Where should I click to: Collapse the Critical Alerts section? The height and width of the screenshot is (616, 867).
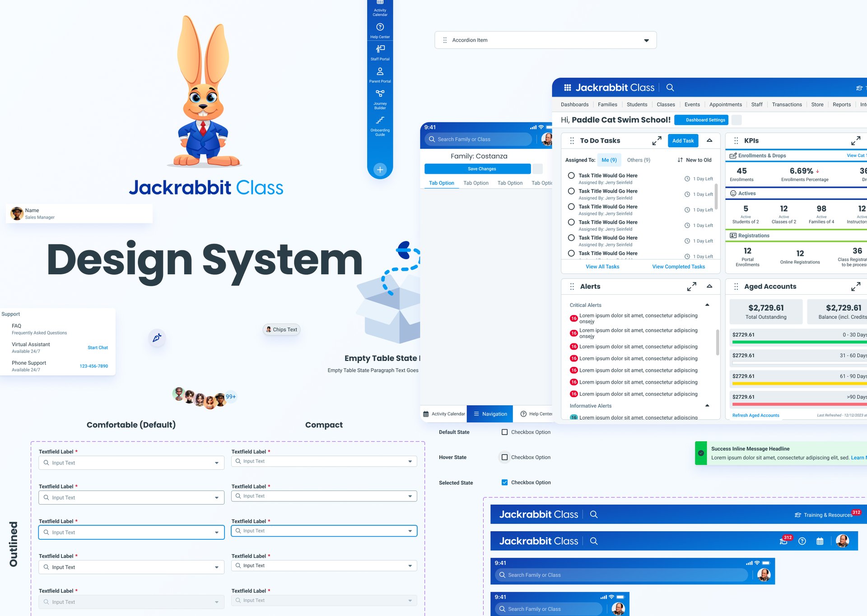[x=707, y=305]
